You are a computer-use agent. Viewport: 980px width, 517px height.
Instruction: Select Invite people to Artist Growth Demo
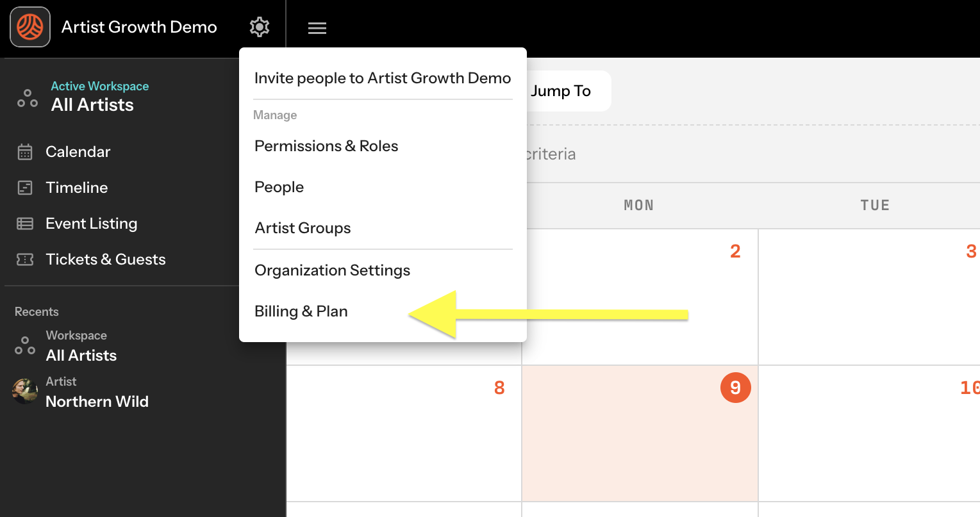(x=383, y=78)
